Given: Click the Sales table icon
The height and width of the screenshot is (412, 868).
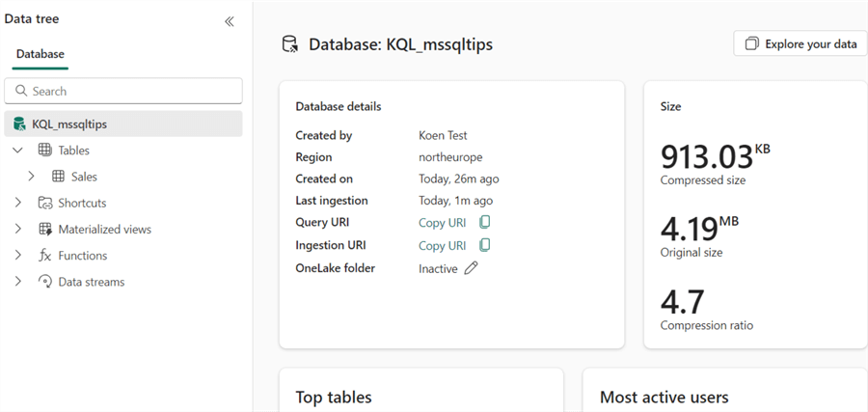Looking at the screenshot, I should click(58, 177).
